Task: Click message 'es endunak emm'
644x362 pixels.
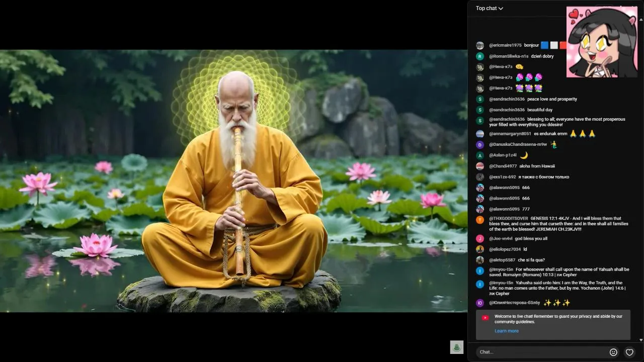Action: click(550, 134)
